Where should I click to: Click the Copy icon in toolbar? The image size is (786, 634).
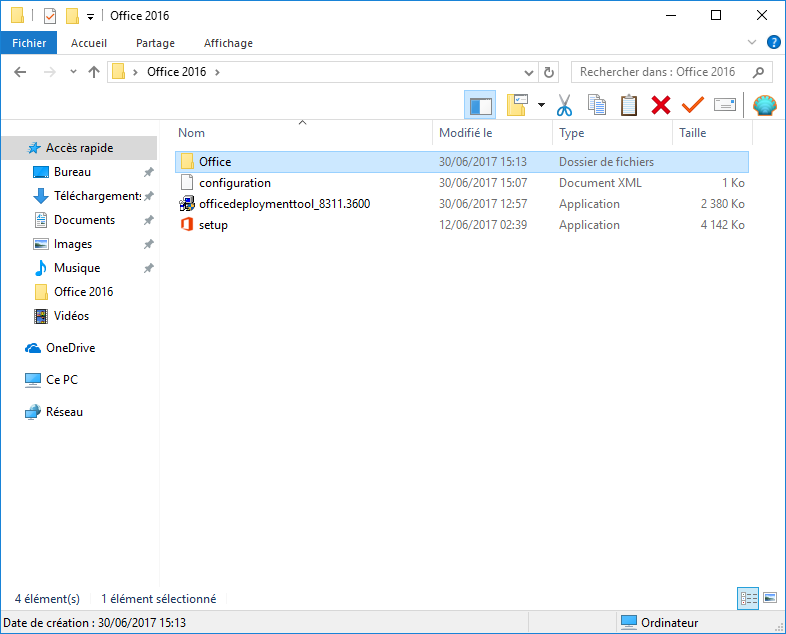tap(597, 105)
